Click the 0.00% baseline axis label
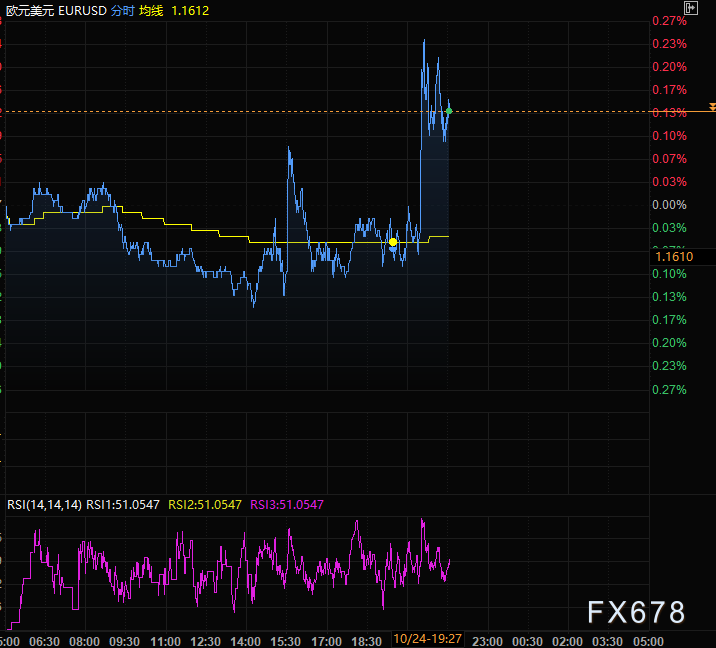Viewport: 716px width, 648px height. pyautogui.click(x=668, y=205)
